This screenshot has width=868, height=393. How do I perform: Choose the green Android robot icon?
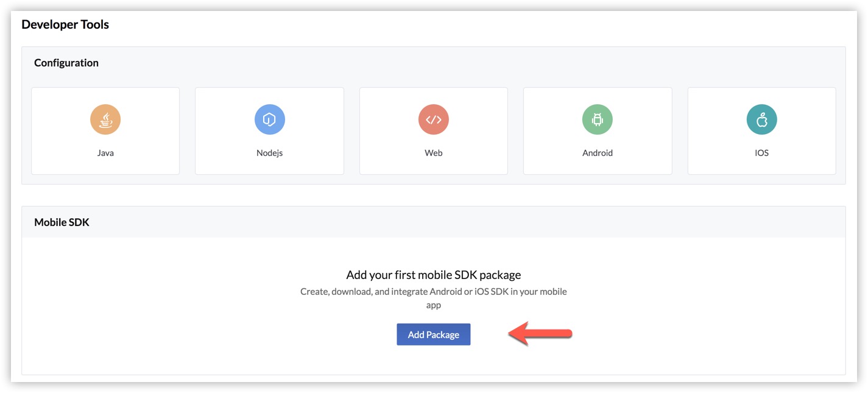point(598,119)
